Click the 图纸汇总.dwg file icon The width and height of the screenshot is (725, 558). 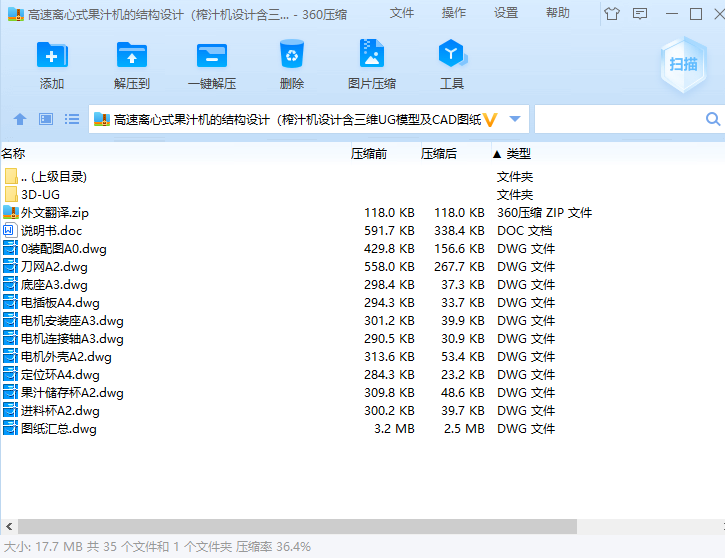coord(10,429)
